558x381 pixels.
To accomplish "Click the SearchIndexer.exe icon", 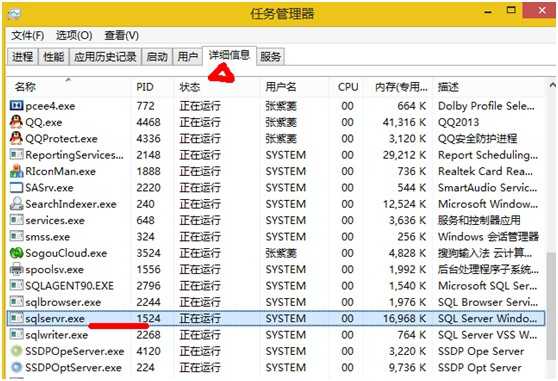I will tap(16, 204).
